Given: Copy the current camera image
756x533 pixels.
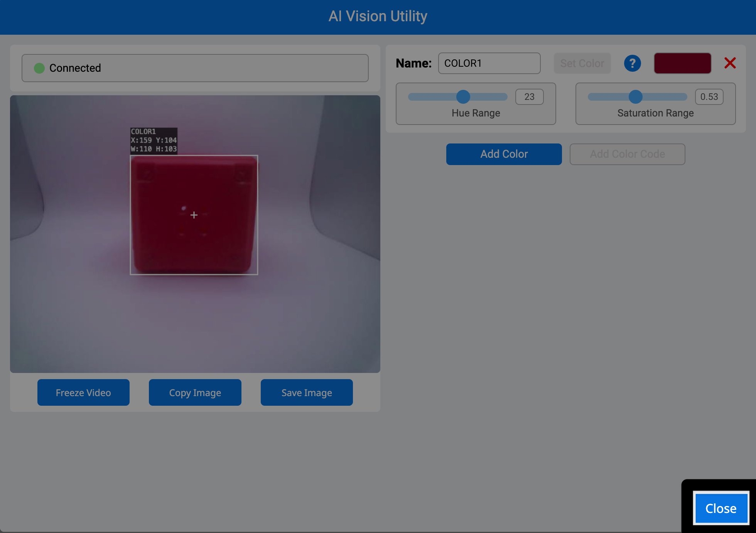Looking at the screenshot, I should [x=195, y=392].
